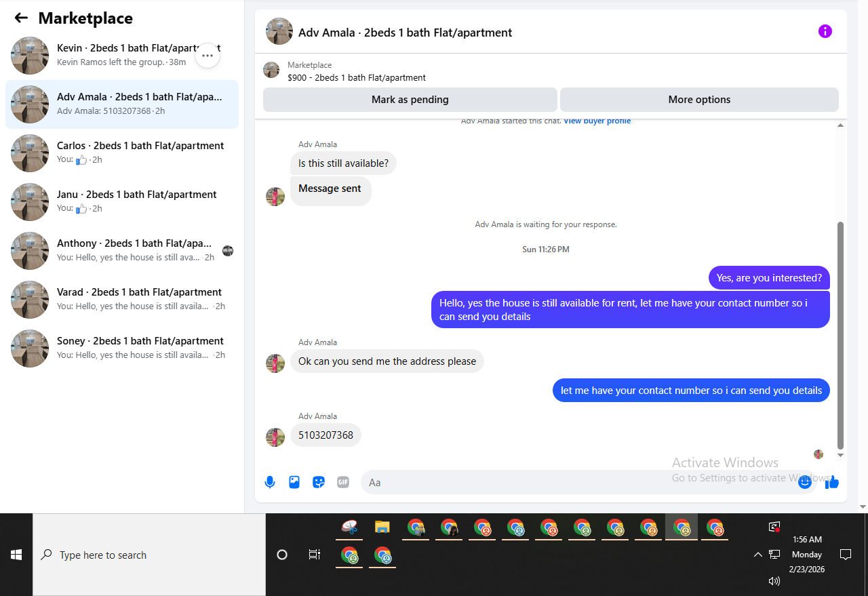Open the Janu conversation
This screenshot has width=868, height=596.
(x=122, y=202)
